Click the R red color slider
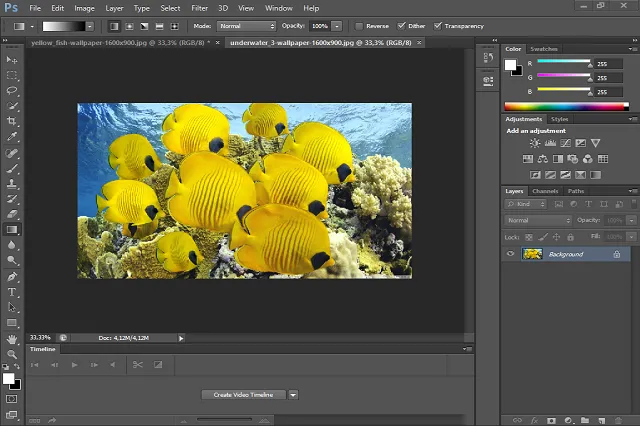 [x=564, y=62]
